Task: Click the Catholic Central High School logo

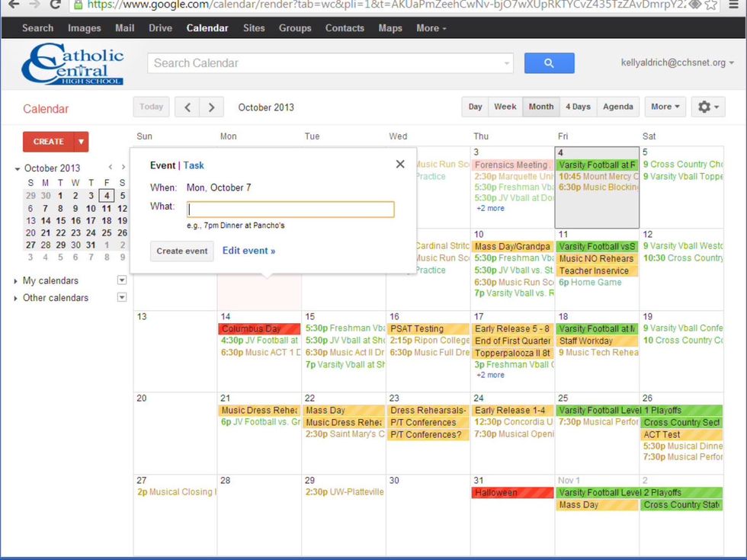Action: click(x=72, y=64)
